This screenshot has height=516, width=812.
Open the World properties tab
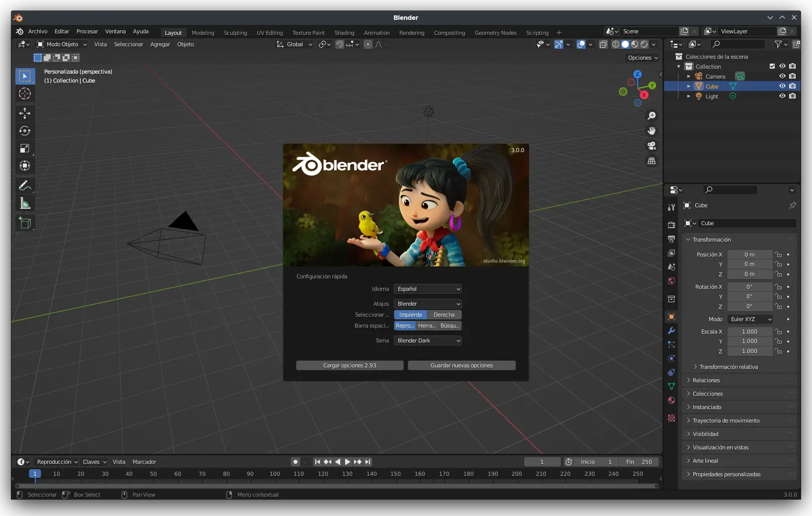671,281
